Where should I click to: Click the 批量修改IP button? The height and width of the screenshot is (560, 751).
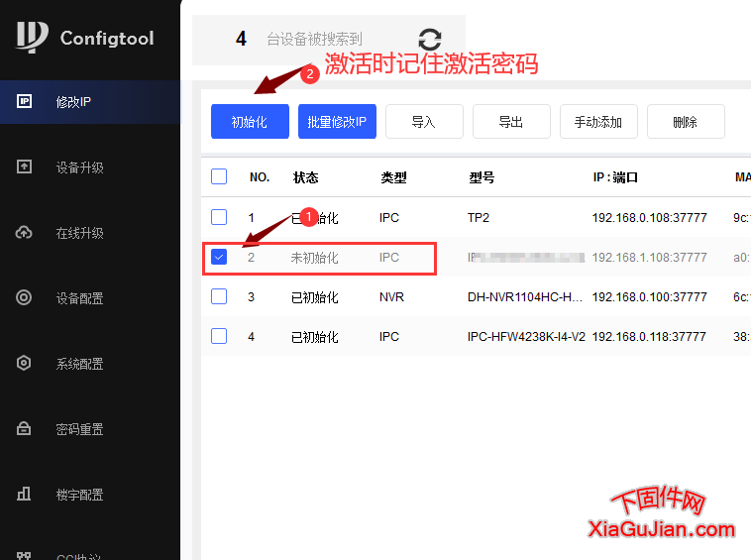click(337, 122)
